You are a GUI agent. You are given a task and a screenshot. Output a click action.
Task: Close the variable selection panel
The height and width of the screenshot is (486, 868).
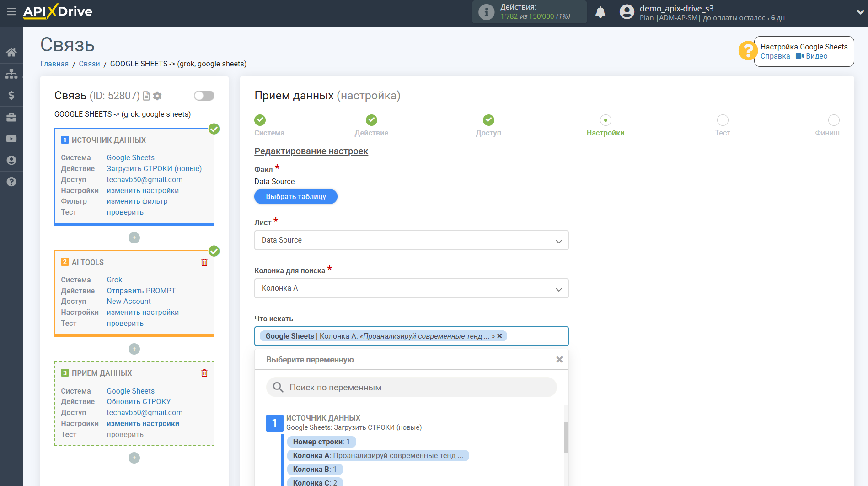tap(559, 360)
